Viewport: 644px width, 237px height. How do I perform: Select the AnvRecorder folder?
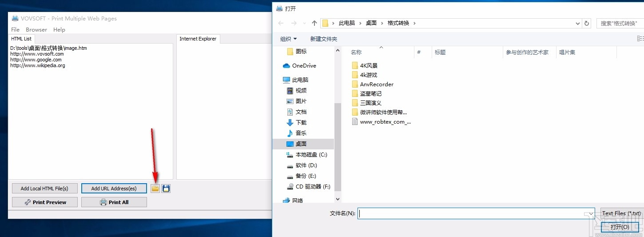(x=373, y=84)
